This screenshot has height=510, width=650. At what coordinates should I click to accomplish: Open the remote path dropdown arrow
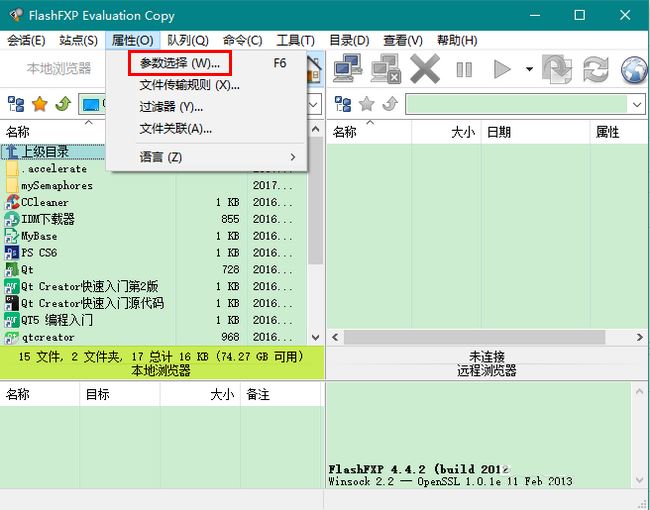point(637,104)
